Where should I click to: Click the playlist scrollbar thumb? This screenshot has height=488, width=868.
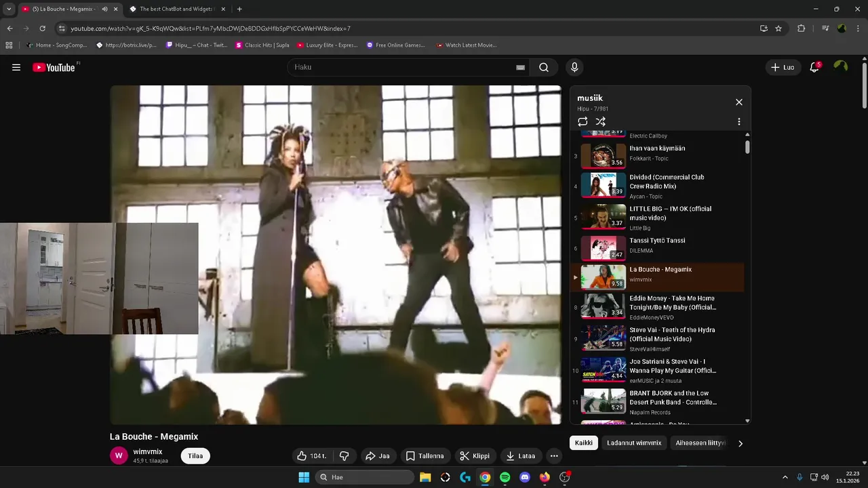tap(747, 147)
